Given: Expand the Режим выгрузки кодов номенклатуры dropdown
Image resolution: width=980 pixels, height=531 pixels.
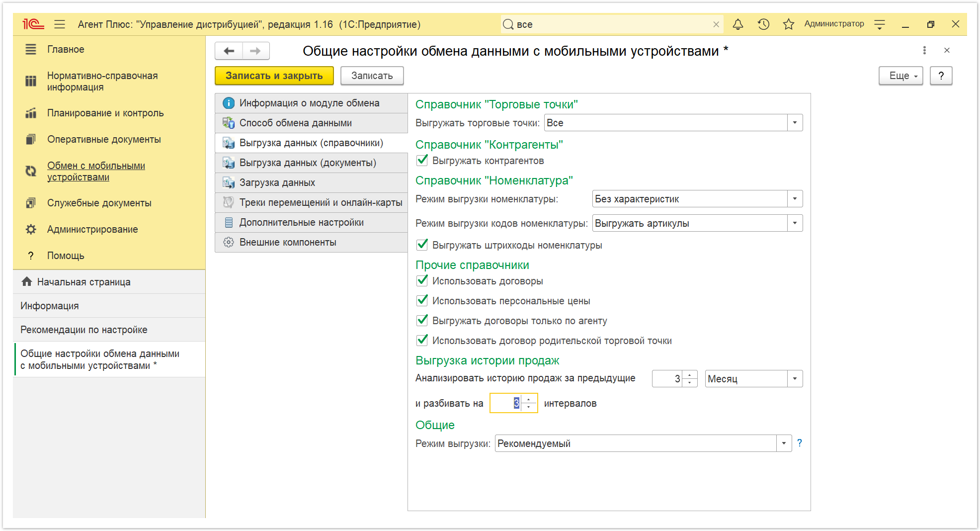Looking at the screenshot, I should coord(795,223).
